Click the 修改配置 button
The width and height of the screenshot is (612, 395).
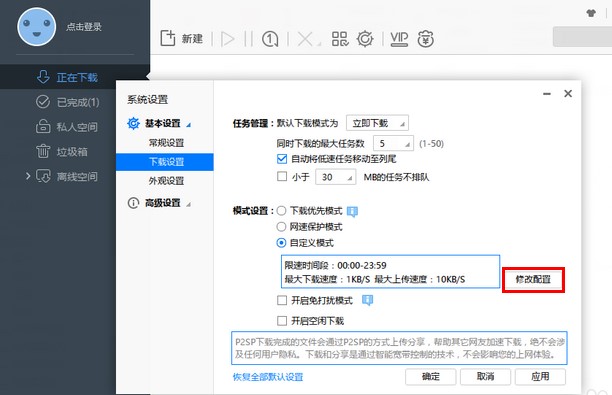point(533,279)
